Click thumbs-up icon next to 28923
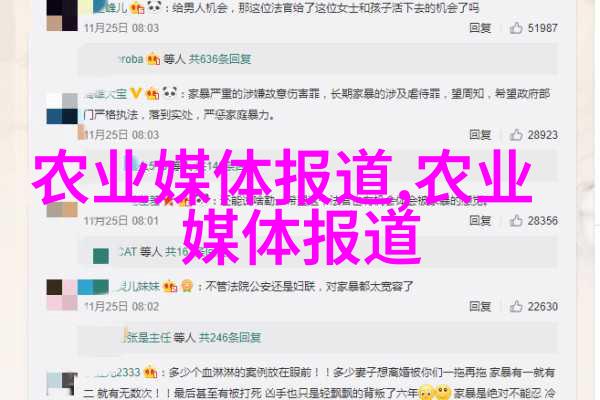This screenshot has height=400, width=600. coord(516,135)
